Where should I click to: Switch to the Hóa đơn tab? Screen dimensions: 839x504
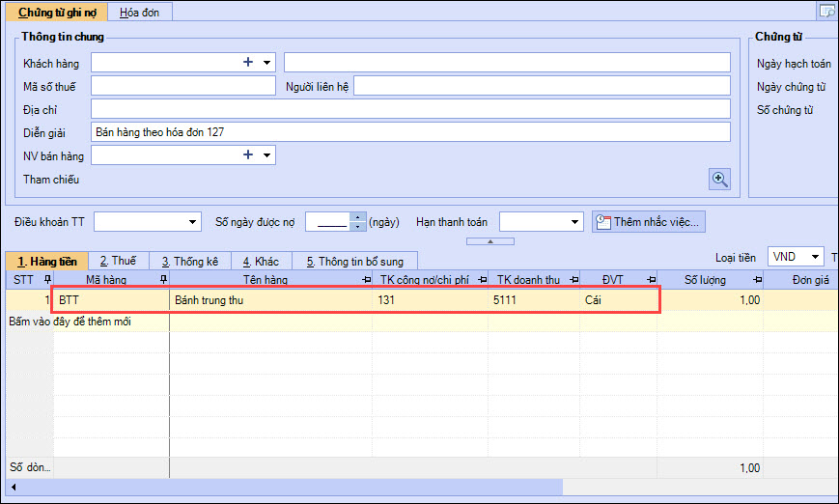click(140, 13)
